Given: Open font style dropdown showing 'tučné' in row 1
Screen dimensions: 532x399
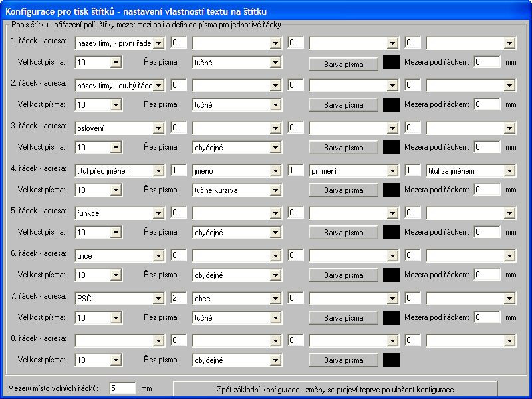Looking at the screenshot, I should (x=237, y=63).
